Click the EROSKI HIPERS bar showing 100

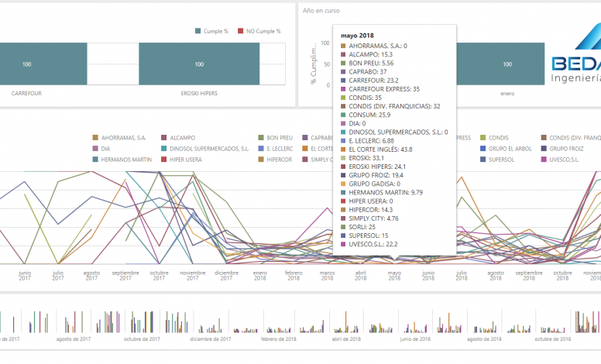coord(199,64)
